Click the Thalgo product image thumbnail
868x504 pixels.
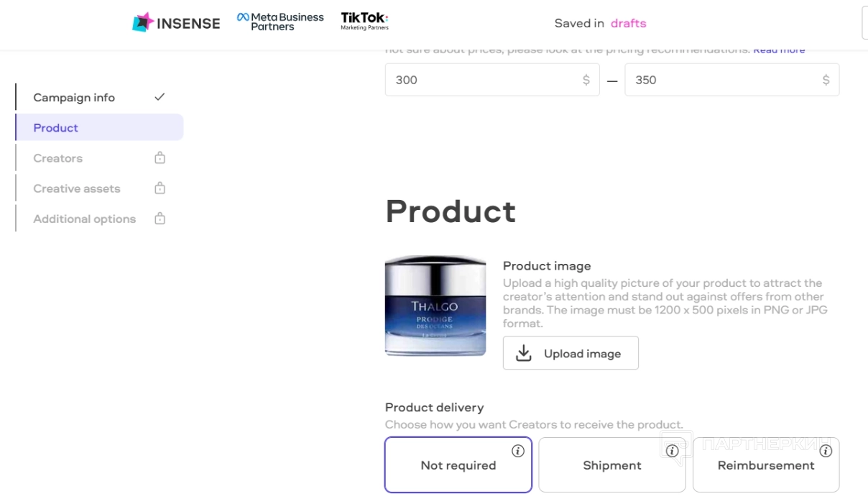435,306
